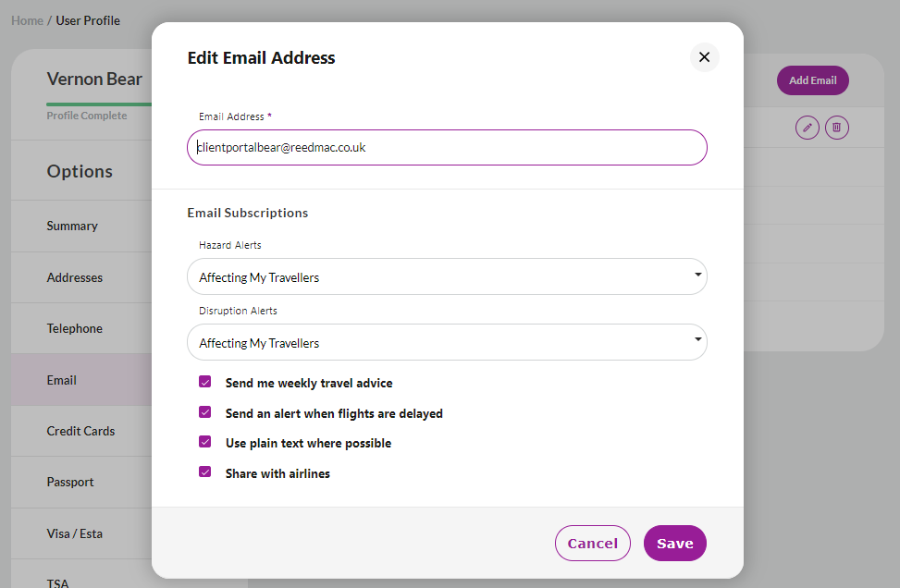Viewport: 900px width, 588px height.
Task: Cancel editing the email address
Action: (593, 544)
